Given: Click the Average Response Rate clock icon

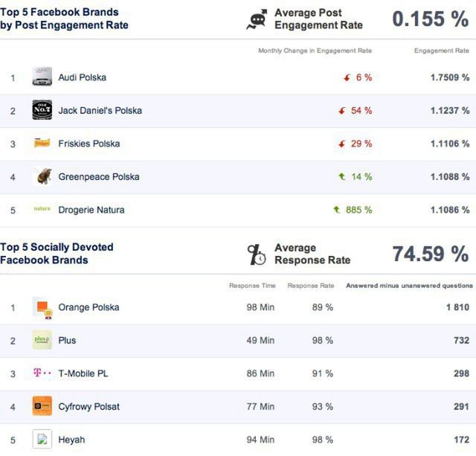Looking at the screenshot, I should (x=257, y=254).
